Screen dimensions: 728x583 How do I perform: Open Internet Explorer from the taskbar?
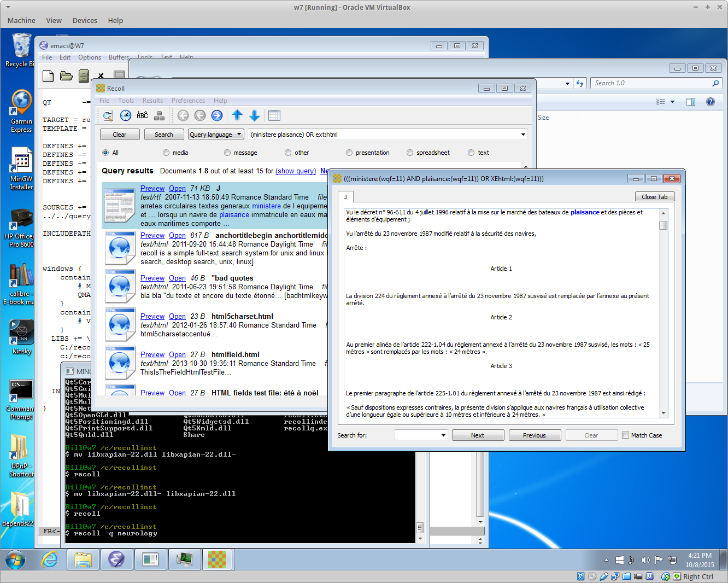pos(50,559)
